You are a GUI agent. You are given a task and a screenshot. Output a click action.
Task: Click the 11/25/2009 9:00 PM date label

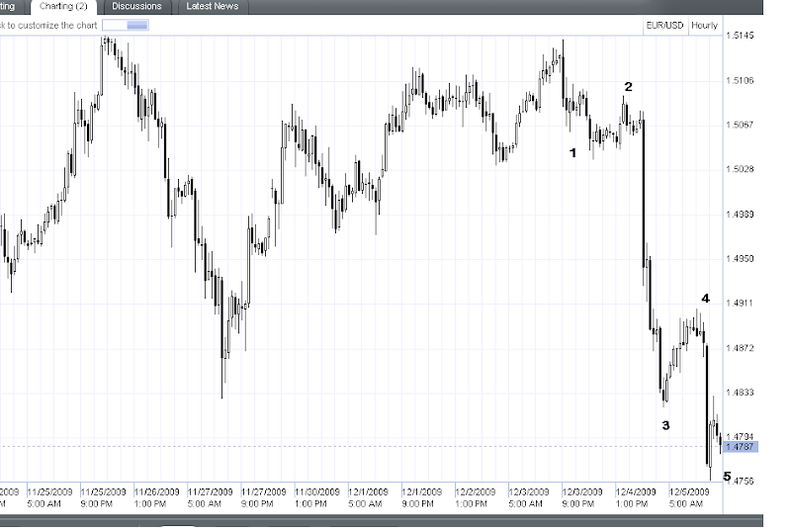[x=103, y=497]
